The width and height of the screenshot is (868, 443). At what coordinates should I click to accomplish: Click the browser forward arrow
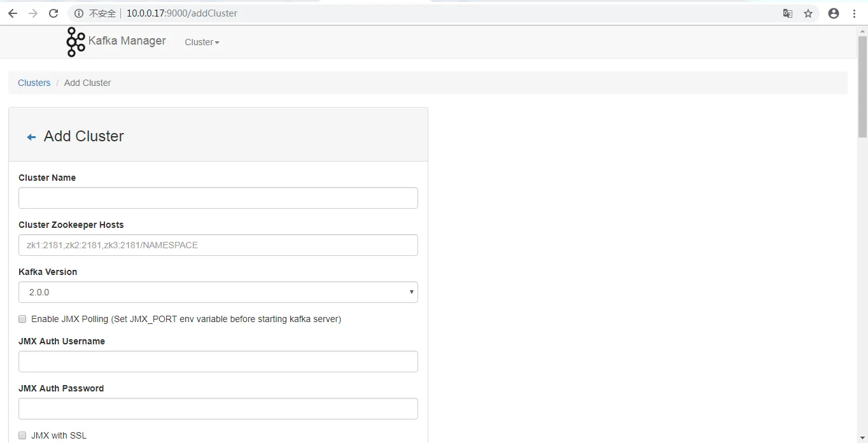[33, 13]
